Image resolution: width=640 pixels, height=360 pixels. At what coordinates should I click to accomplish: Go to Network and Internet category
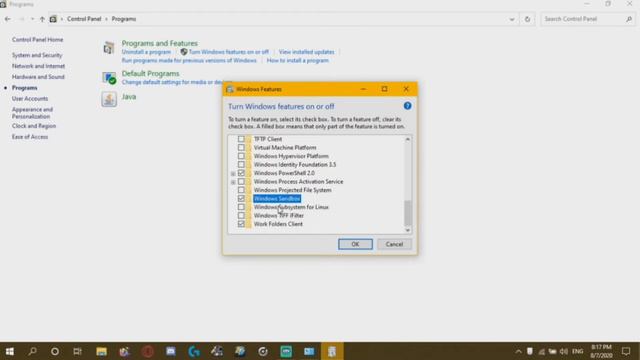tap(38, 66)
